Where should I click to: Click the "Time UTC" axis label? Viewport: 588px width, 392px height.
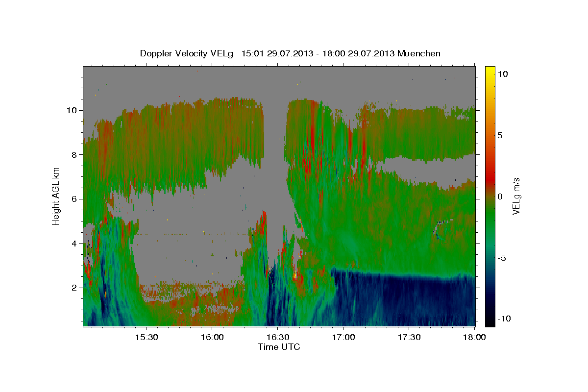tap(279, 347)
